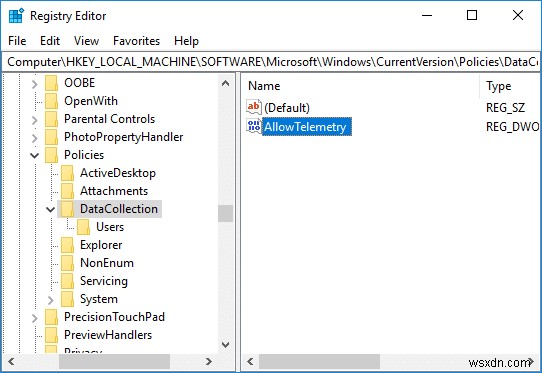Open the Edit menu
This screenshot has height=373, width=542.
(x=50, y=41)
